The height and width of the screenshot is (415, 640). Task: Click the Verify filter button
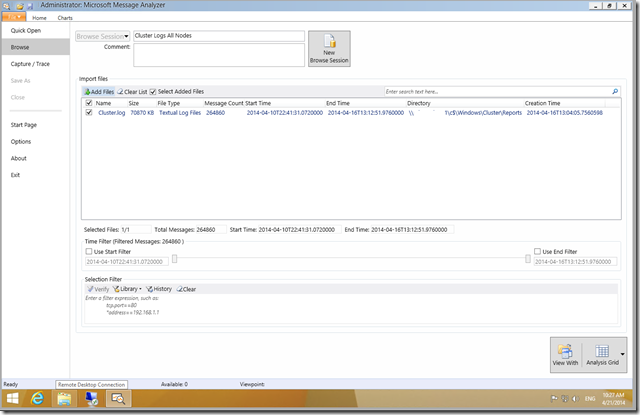[x=98, y=289]
